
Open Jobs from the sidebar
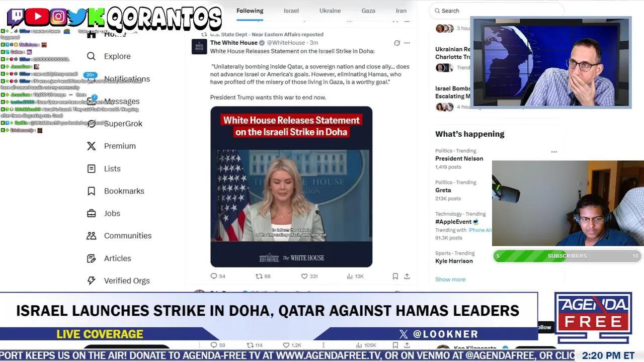pyautogui.click(x=104, y=213)
